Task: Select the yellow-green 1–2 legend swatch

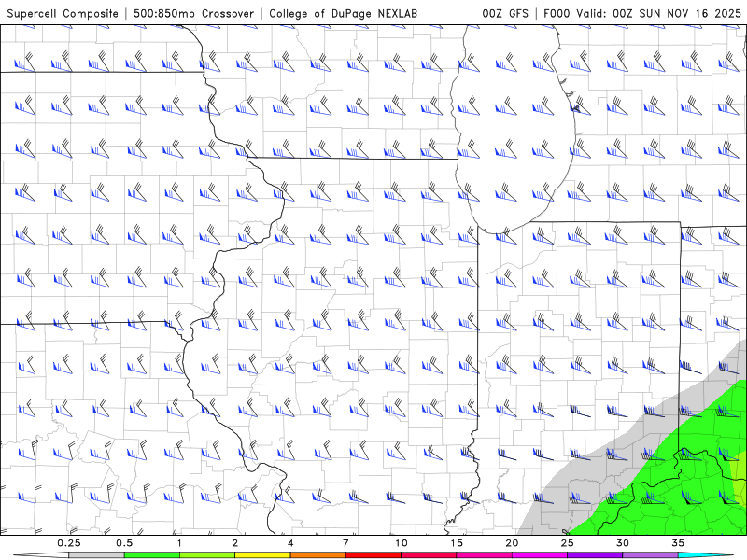Action: click(x=206, y=555)
